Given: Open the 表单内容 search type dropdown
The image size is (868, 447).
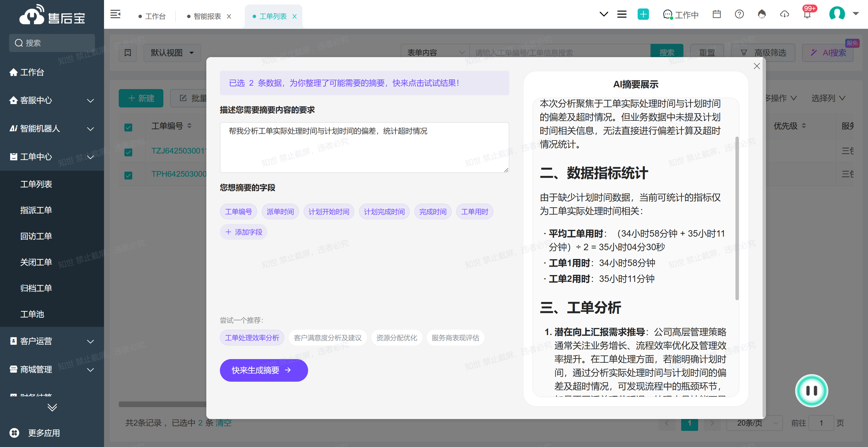Looking at the screenshot, I should pos(435,53).
